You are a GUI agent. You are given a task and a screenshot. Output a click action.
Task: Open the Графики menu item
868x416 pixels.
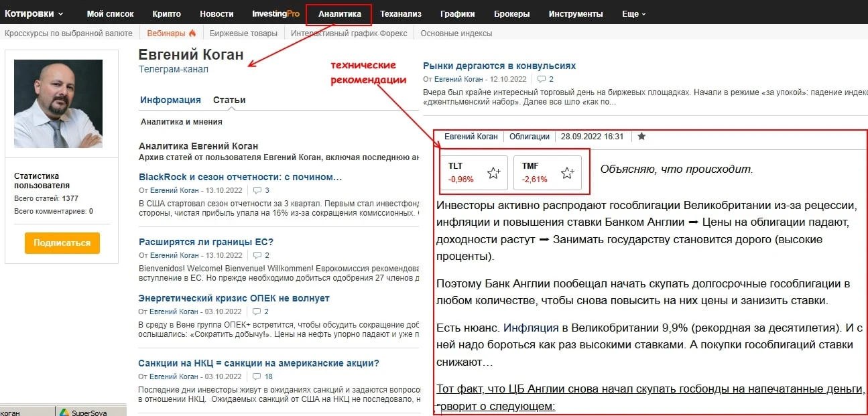click(458, 14)
